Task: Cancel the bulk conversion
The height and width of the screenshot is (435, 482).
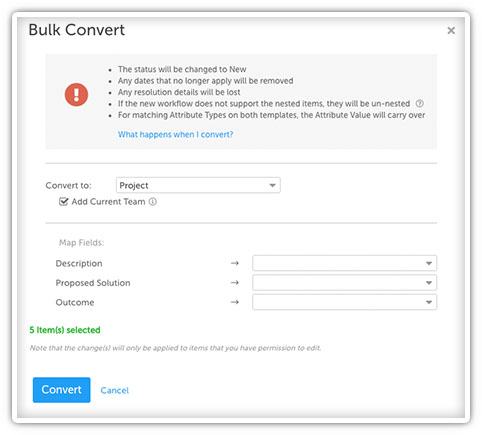Action: click(x=115, y=390)
